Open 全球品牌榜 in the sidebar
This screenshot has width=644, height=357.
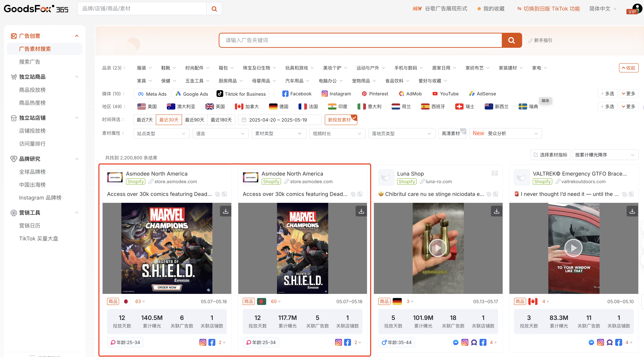pos(32,172)
